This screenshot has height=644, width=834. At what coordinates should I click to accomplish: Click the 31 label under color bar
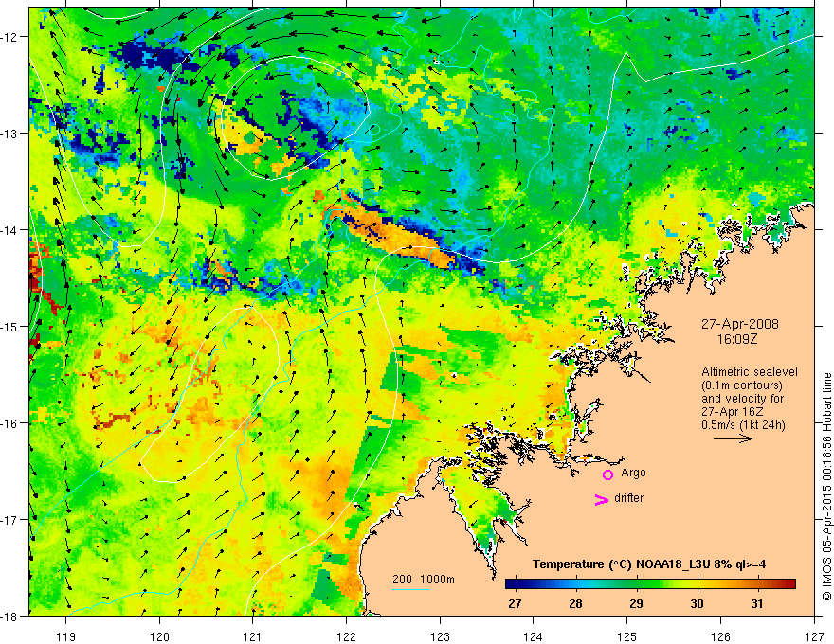pos(757,604)
